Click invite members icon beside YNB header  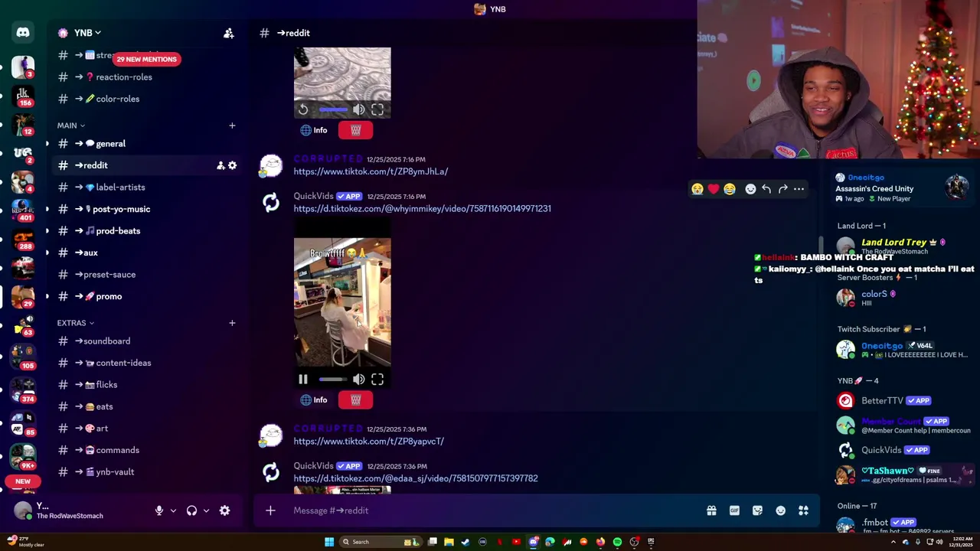pos(228,33)
